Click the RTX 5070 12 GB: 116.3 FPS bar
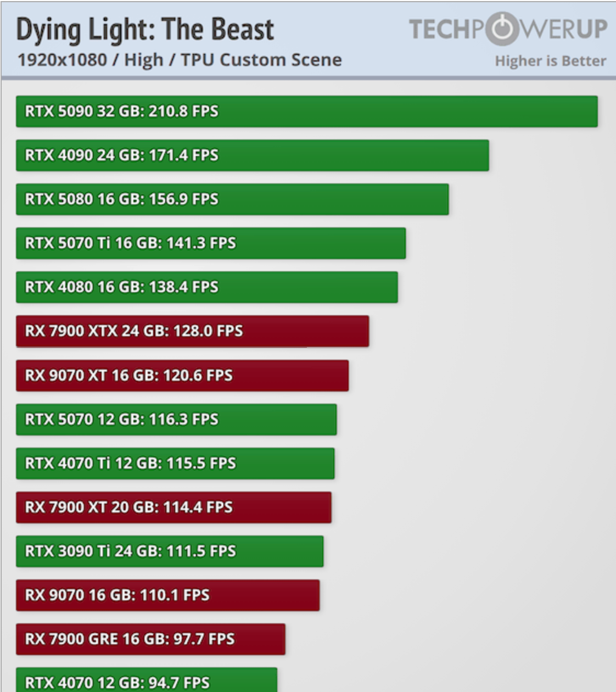Image resolution: width=616 pixels, height=692 pixels. 176,420
